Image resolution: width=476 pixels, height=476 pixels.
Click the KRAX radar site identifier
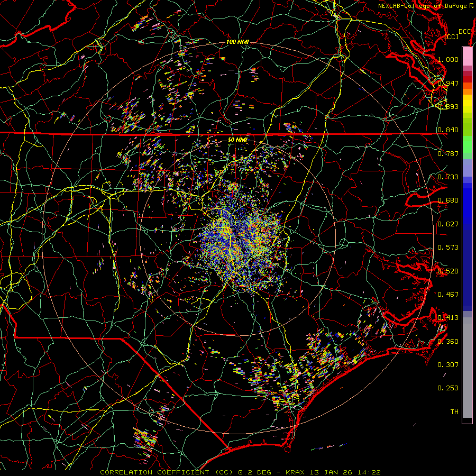[296, 472]
